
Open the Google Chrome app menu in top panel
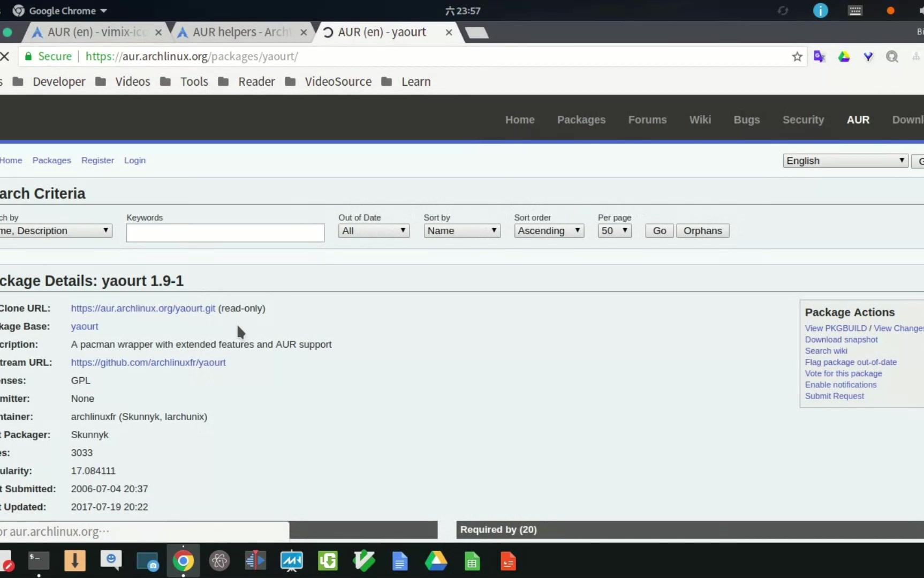60,11
